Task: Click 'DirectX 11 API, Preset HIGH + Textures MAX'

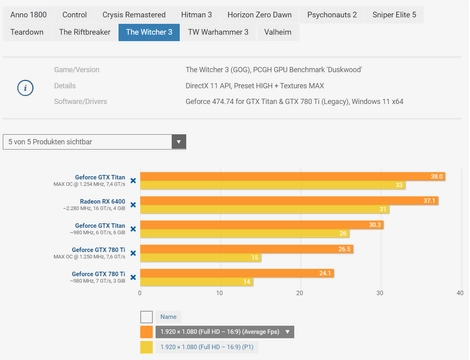Action: point(255,86)
